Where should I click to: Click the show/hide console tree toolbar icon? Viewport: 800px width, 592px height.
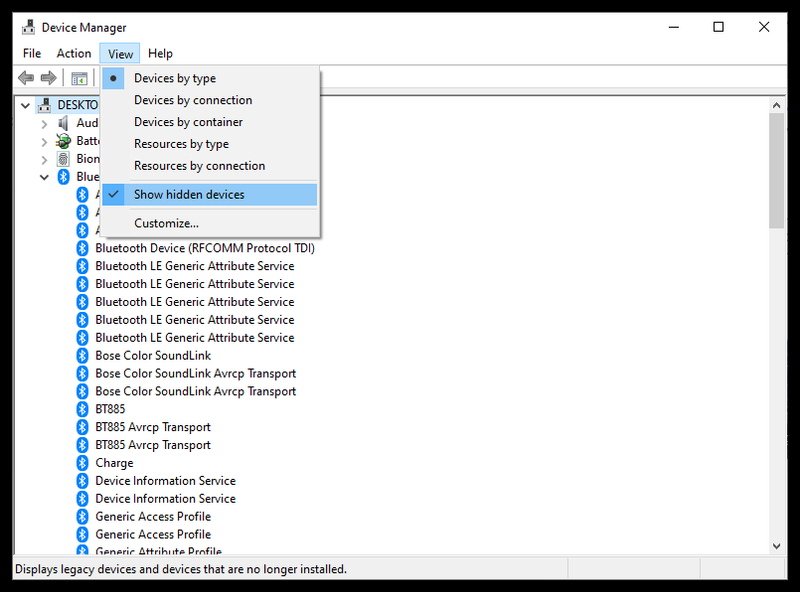tap(79, 78)
